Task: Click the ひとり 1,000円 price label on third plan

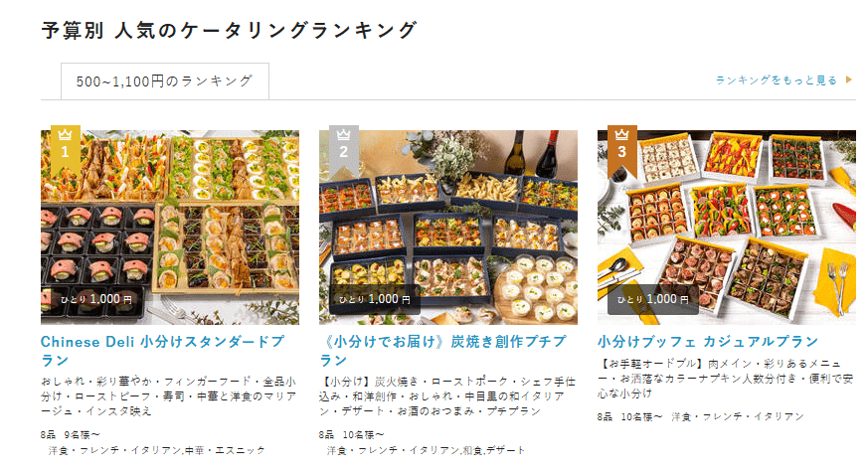Action: pos(653,299)
